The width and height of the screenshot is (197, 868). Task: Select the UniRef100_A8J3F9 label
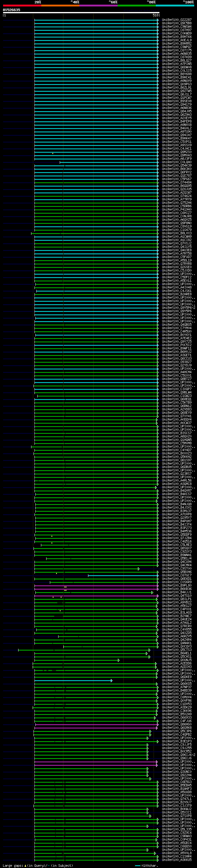[x=176, y=159]
